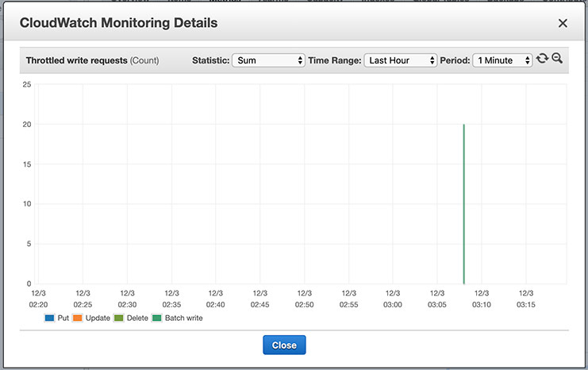Toggle the Batch write green legend swatch
This screenshot has height=370, width=588.
click(x=157, y=318)
